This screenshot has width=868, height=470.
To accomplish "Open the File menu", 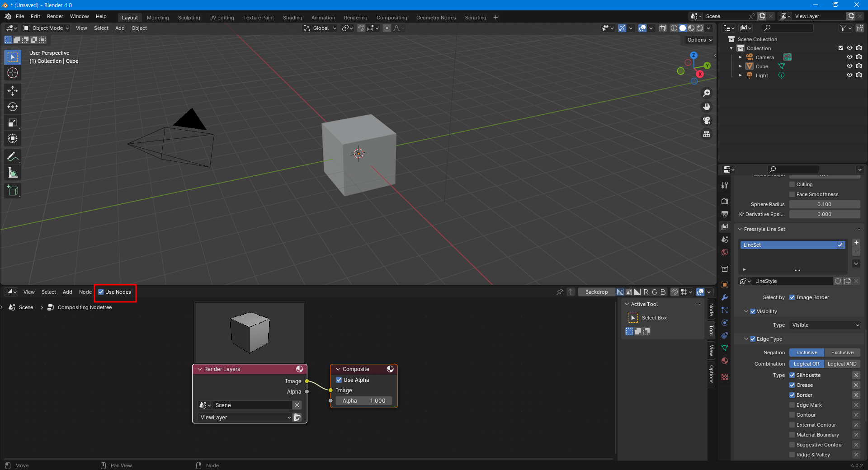I will tap(20, 16).
